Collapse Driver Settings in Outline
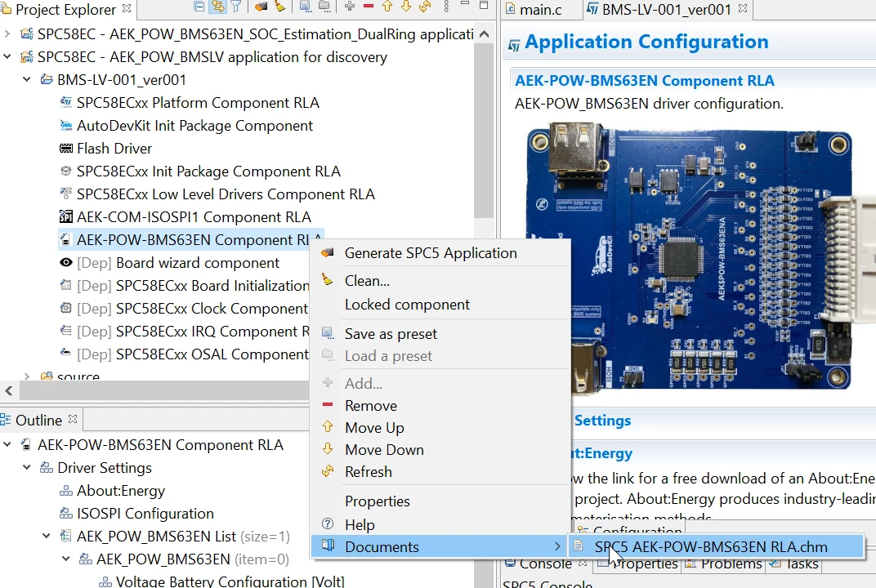This screenshot has height=588, width=876. [27, 467]
